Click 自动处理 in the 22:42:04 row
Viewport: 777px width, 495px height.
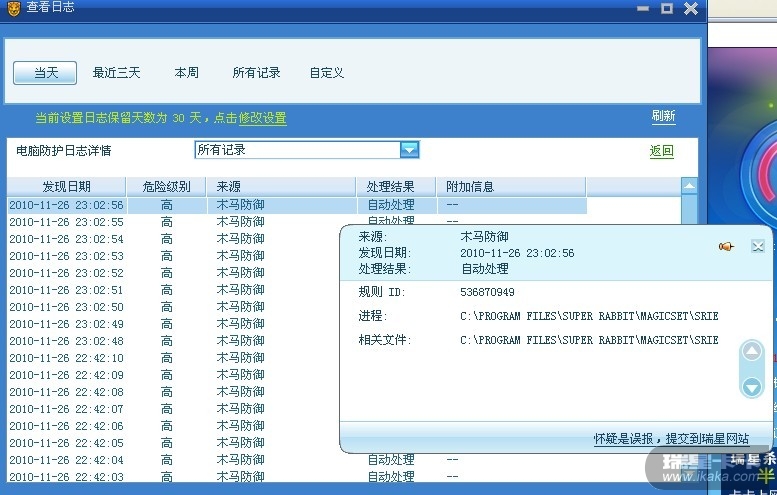[x=391, y=460]
